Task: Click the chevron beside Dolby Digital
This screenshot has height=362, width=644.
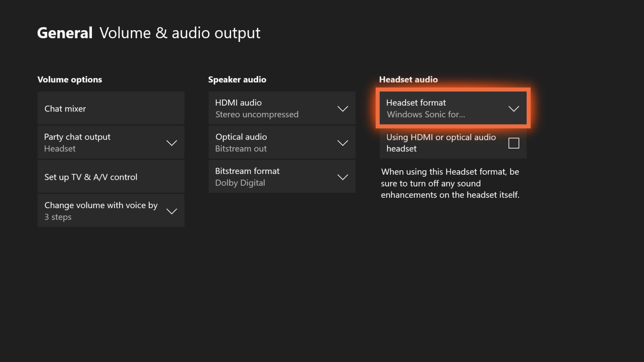Action: click(x=343, y=177)
